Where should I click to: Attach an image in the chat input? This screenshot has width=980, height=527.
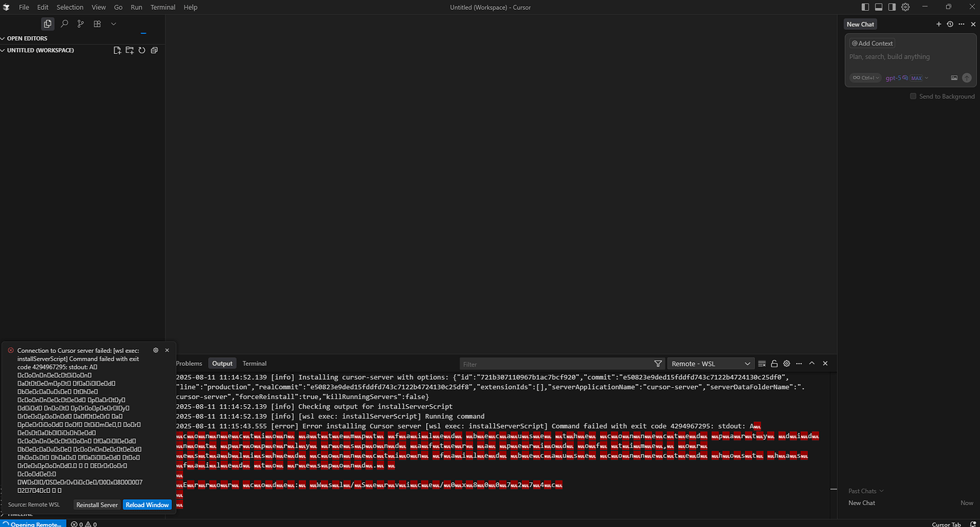(954, 77)
